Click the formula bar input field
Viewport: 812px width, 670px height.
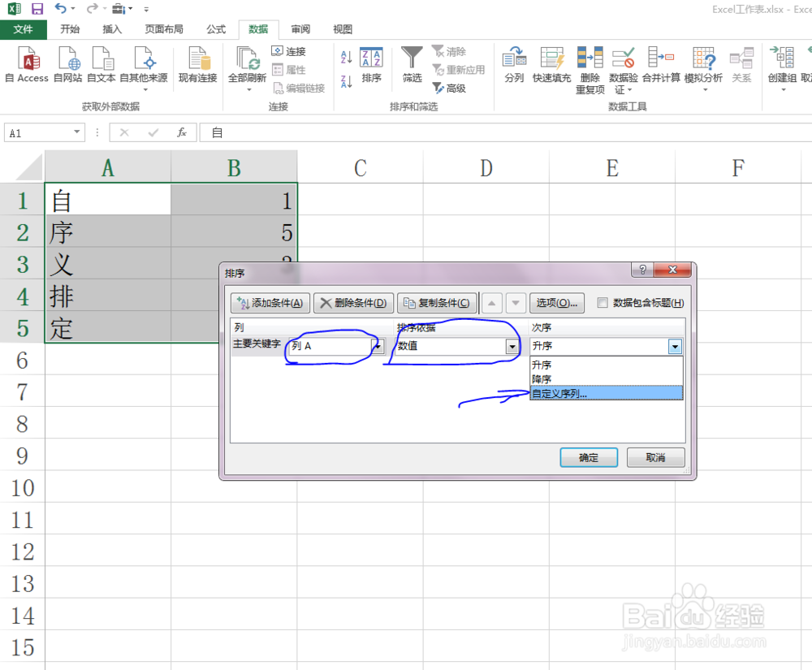pos(508,132)
